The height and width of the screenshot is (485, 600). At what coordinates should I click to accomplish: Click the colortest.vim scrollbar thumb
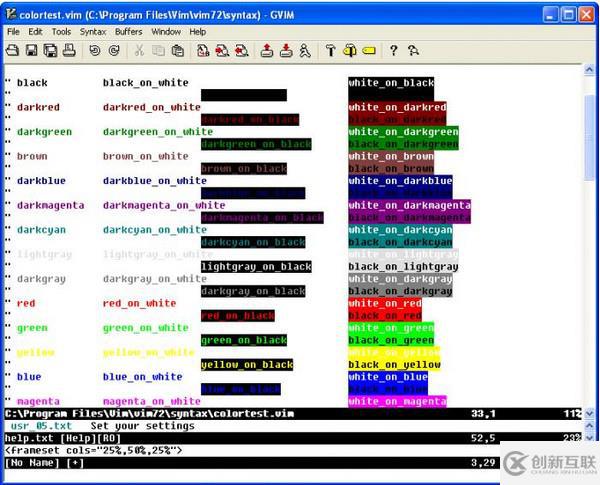point(589,137)
